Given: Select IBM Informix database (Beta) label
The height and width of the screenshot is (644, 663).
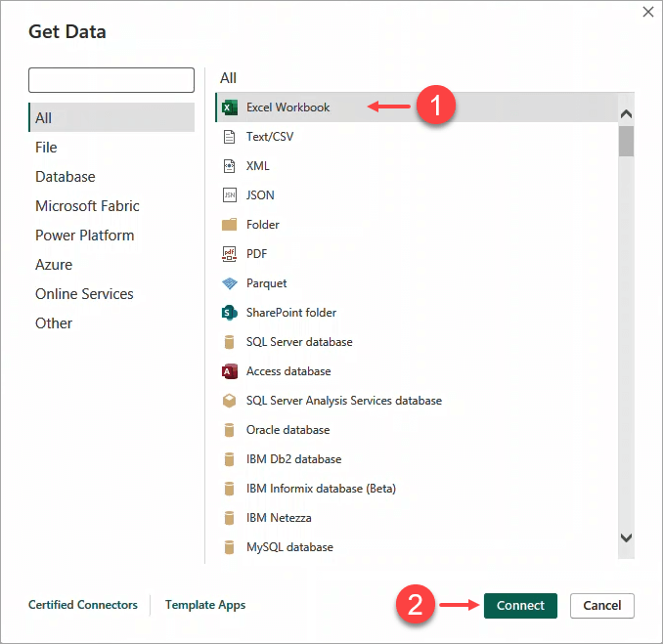Looking at the screenshot, I should (x=322, y=489).
